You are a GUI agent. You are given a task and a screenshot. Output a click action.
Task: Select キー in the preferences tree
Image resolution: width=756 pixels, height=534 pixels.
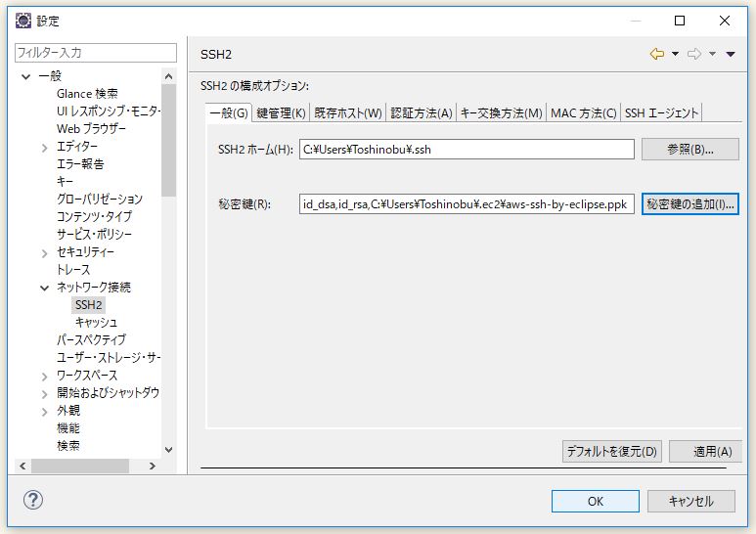(x=65, y=182)
